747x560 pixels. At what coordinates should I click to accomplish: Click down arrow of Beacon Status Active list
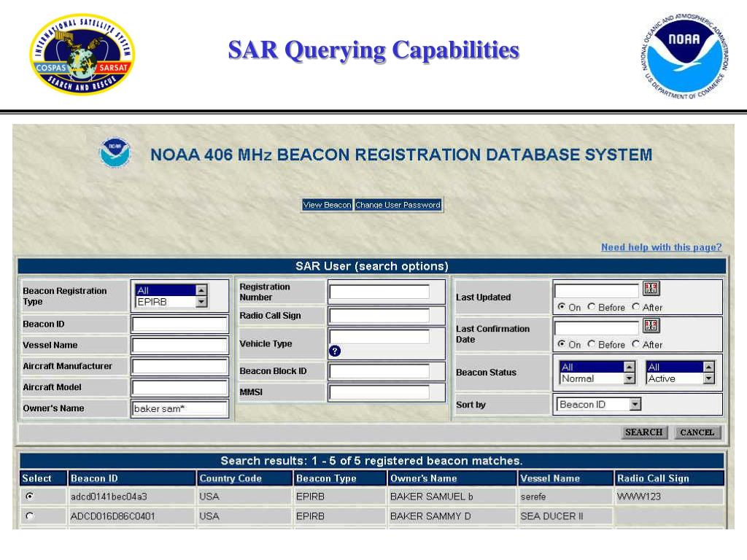pyautogui.click(x=709, y=378)
